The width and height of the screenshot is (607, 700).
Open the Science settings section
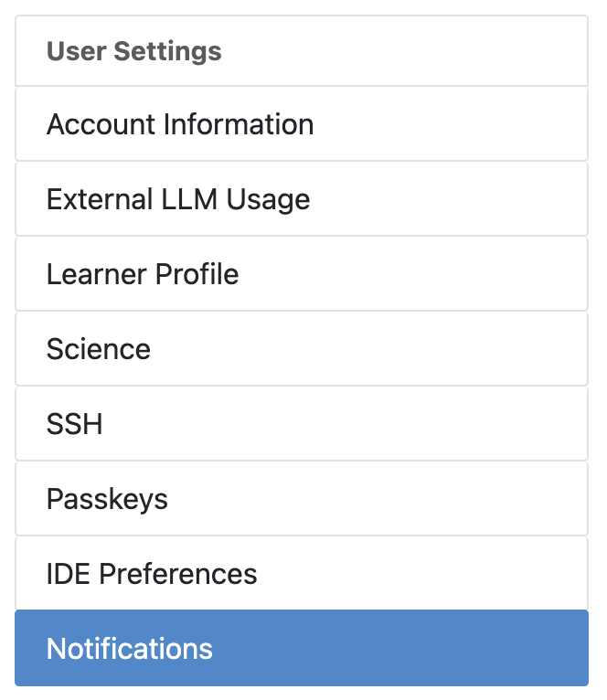point(99,349)
